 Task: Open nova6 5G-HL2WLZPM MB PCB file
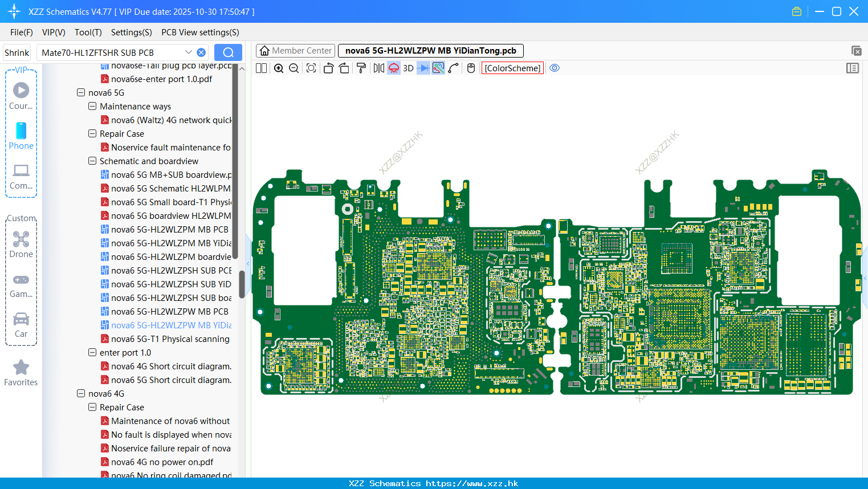pyautogui.click(x=165, y=229)
